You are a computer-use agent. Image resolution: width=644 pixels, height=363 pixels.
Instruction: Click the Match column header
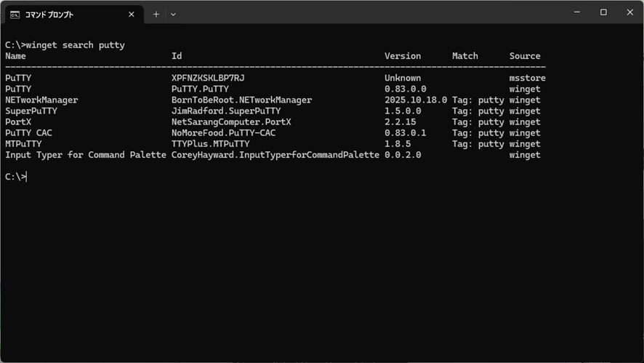[x=465, y=56]
